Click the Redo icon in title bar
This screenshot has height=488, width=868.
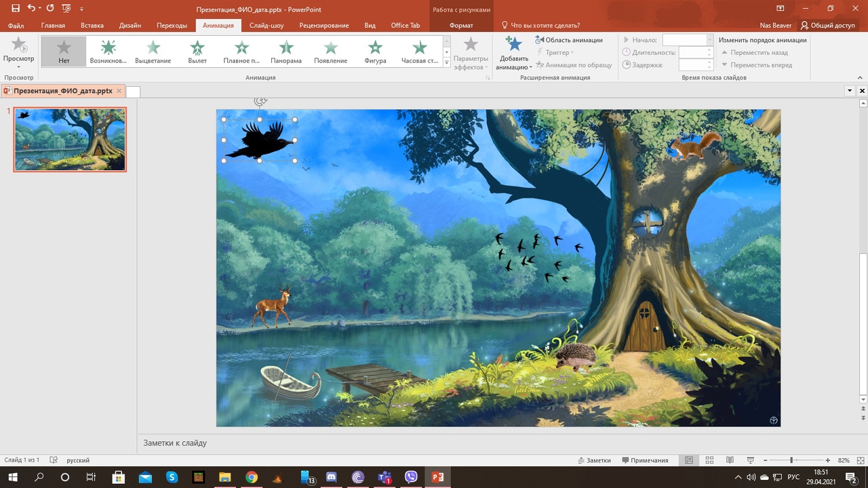50,8
